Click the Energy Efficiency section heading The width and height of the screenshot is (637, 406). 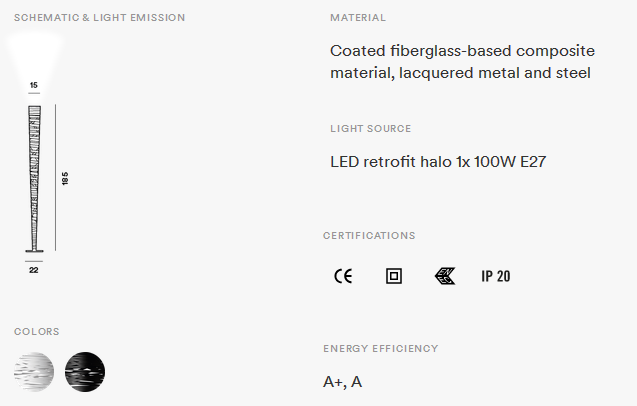pyautogui.click(x=381, y=349)
